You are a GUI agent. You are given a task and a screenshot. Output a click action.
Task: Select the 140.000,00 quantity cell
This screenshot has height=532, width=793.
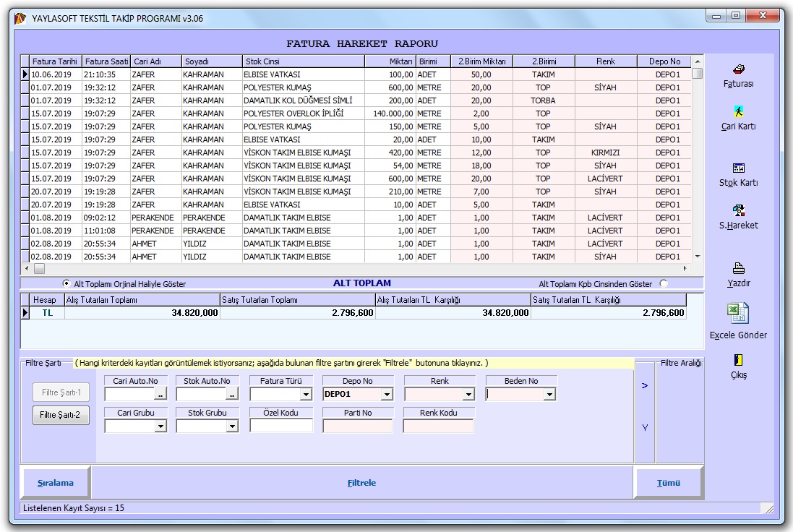click(390, 113)
